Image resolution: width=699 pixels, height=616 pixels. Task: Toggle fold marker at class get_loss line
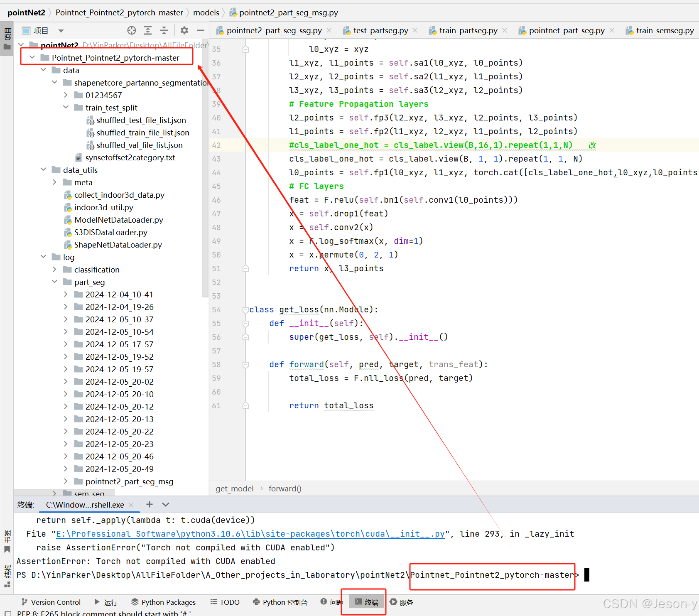(245, 310)
